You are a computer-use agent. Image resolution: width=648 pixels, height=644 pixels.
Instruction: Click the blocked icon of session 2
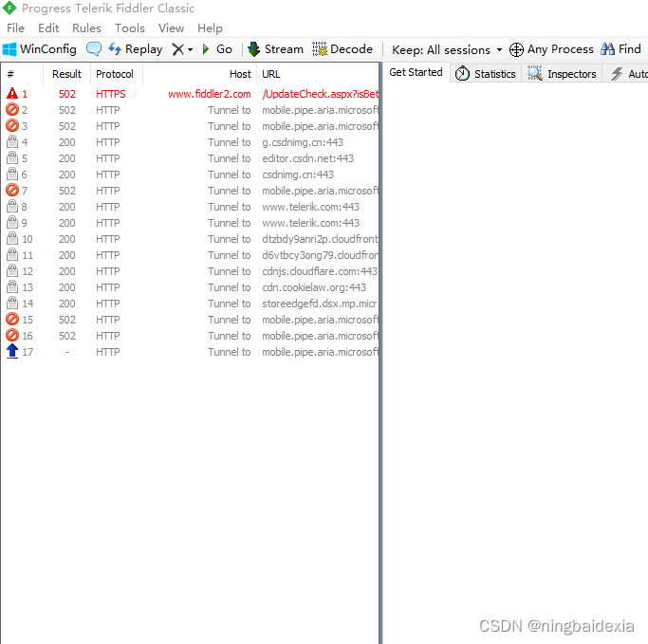click(x=12, y=109)
